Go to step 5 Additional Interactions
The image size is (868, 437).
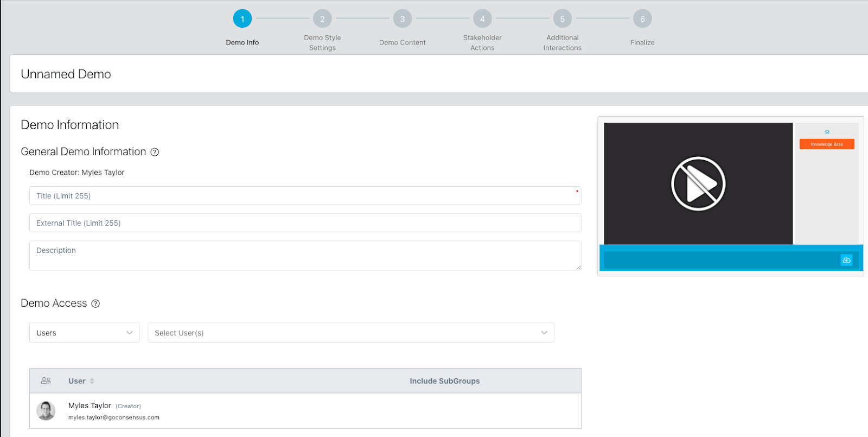[x=563, y=19]
